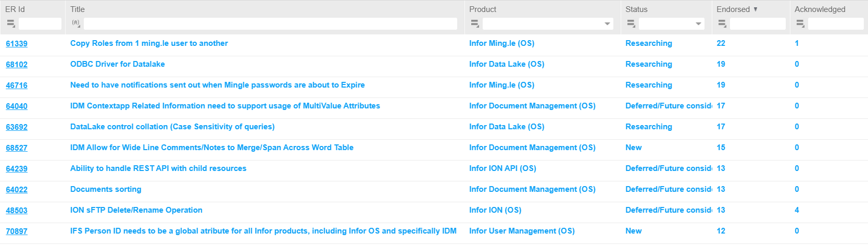
Task: Sort by ER Id column header
Action: tap(15, 9)
